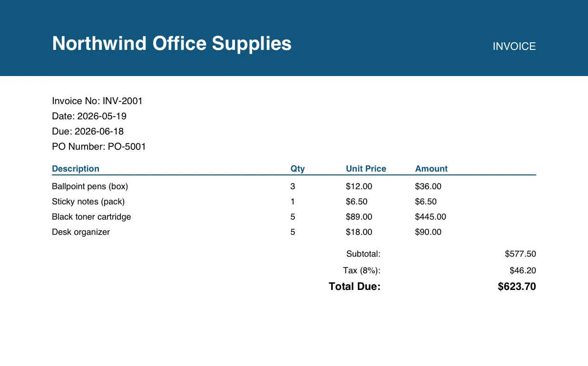
Task: Select the Due: 2026-06-18 line
Action: (88, 131)
